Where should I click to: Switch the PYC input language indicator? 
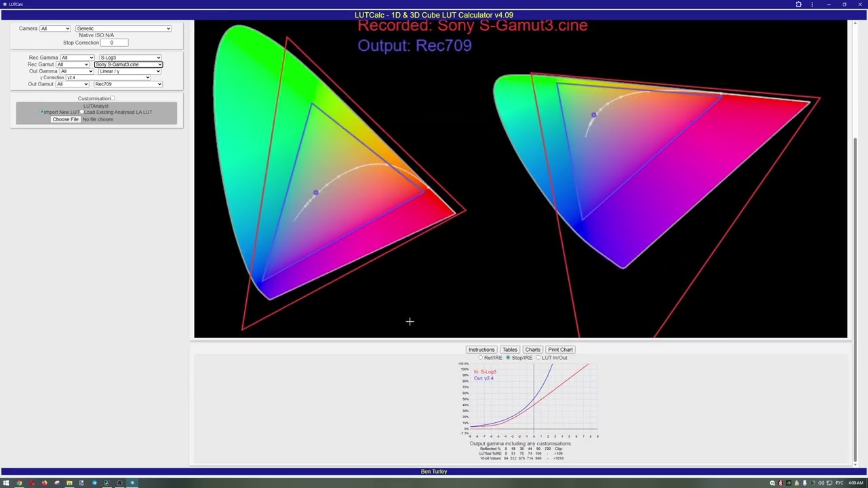[x=839, y=483]
